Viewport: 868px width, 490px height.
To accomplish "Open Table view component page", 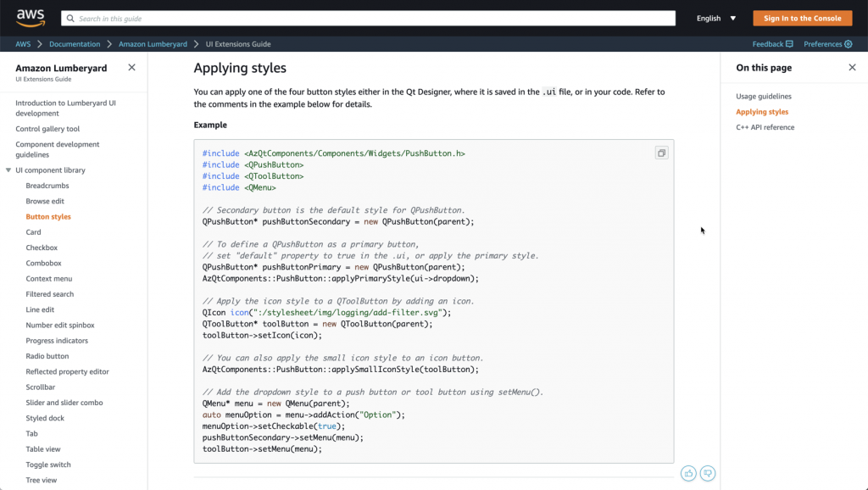I will coord(42,449).
